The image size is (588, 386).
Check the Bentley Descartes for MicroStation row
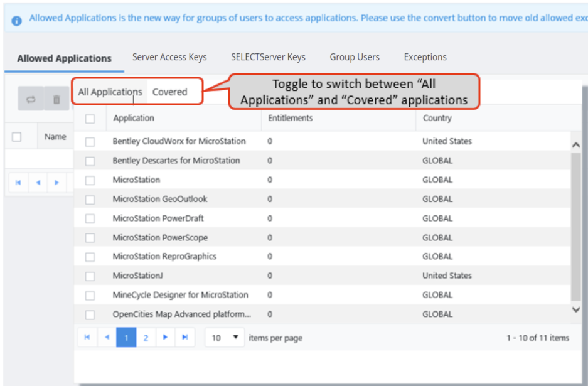tap(90, 161)
